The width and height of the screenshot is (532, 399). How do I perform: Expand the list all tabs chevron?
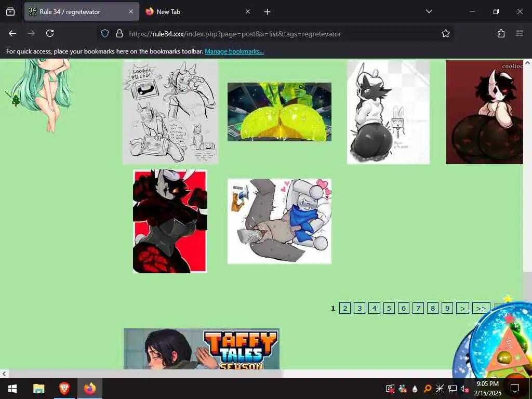(429, 11)
